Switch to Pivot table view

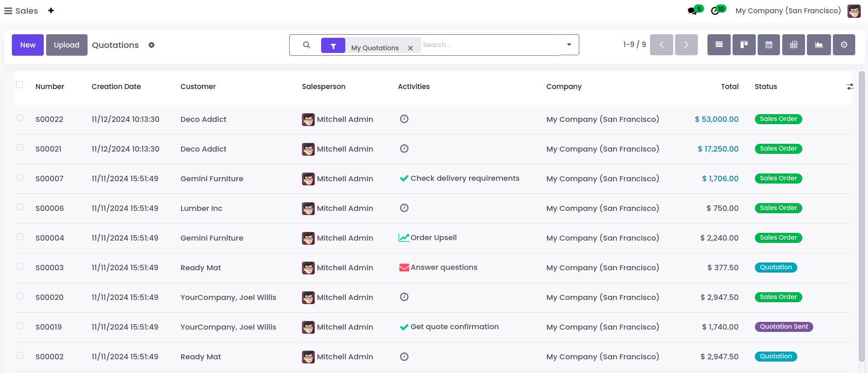click(x=794, y=45)
